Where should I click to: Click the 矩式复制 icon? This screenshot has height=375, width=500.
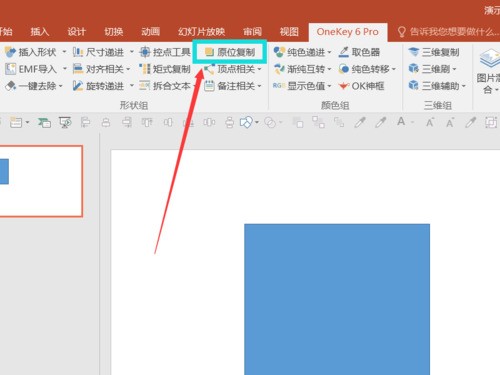pos(145,69)
